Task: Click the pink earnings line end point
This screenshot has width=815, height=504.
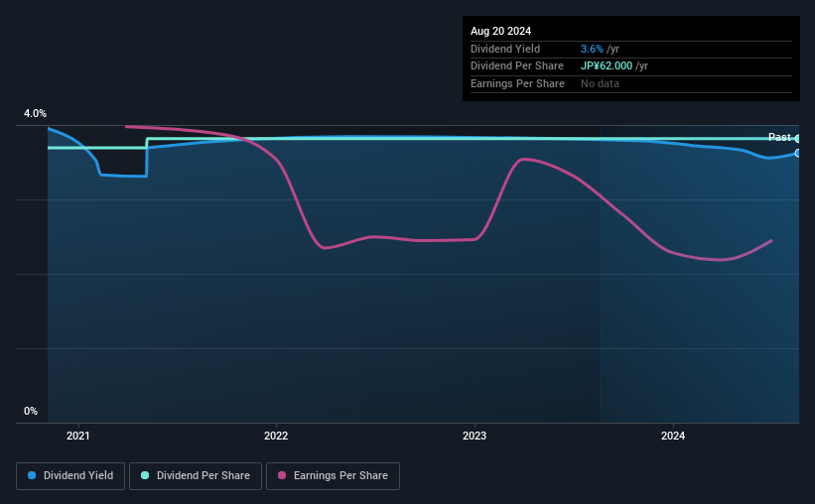Action: [772, 240]
